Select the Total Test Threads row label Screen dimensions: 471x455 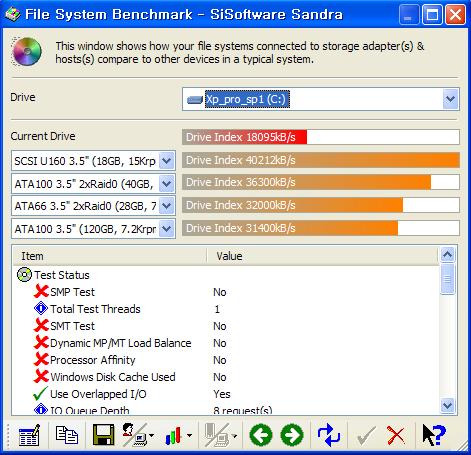[x=95, y=309]
